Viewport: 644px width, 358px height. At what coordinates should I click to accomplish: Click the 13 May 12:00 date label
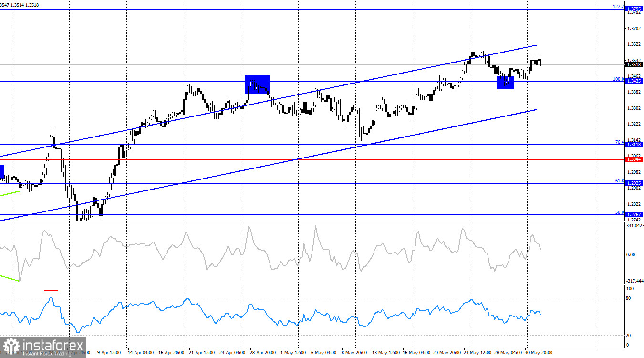386,353
